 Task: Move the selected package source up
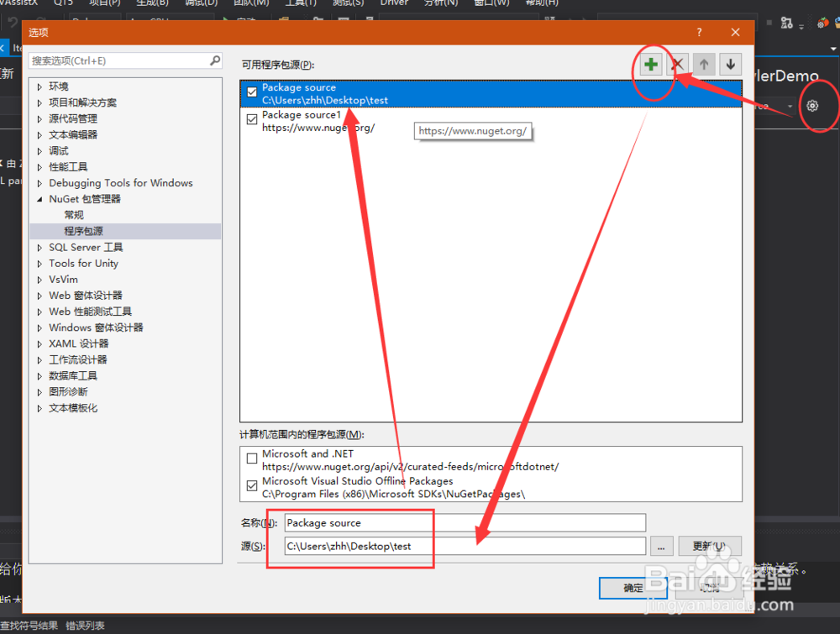[x=704, y=65]
